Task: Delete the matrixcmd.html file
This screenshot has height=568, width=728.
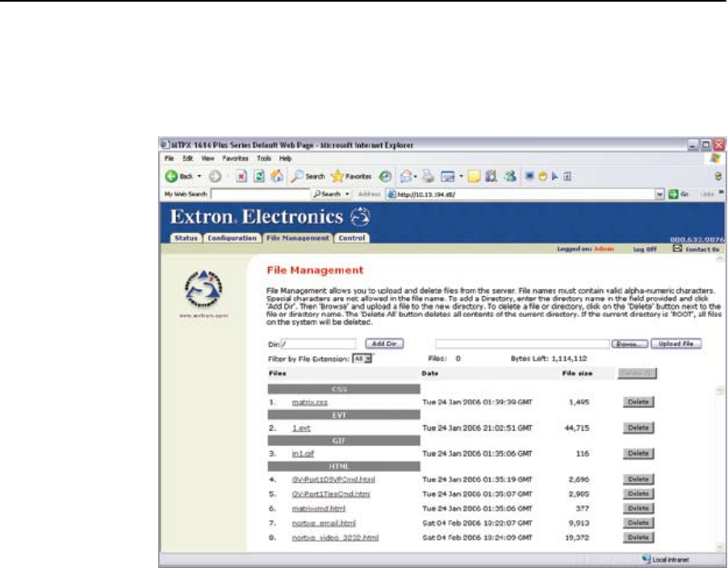Action: click(x=638, y=508)
